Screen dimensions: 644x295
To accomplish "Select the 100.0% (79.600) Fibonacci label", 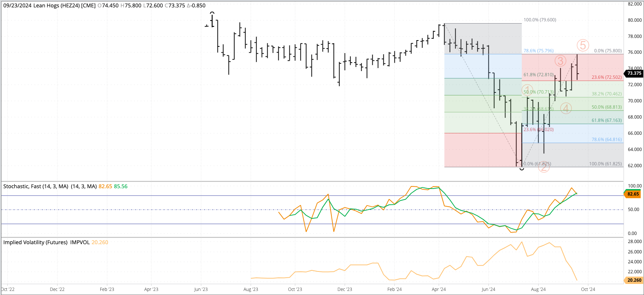I will (540, 20).
